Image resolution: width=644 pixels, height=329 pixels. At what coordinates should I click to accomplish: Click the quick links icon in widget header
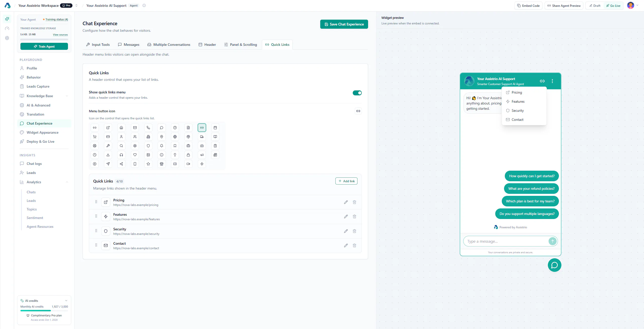[x=542, y=81]
